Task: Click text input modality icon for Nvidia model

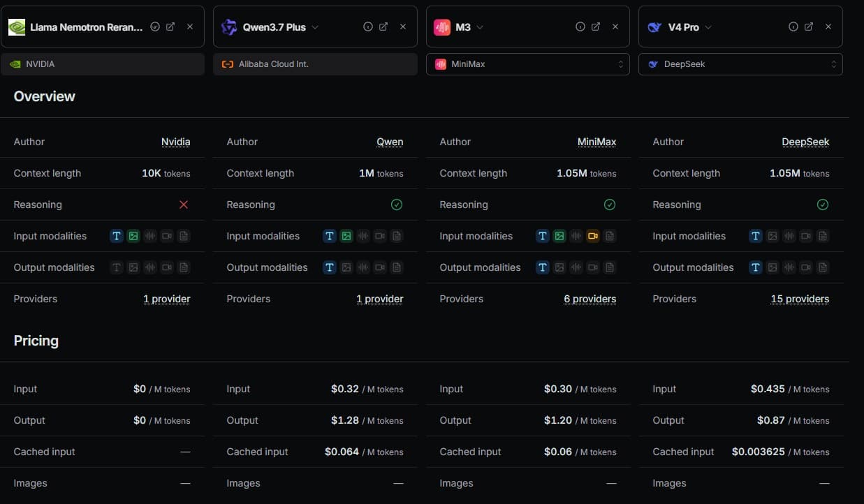Action: pos(117,236)
